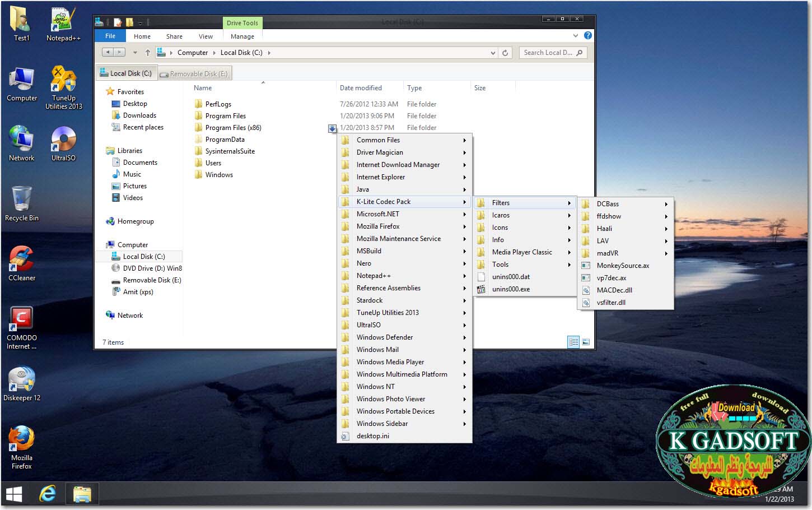This screenshot has width=812, height=510.
Task: Open the Network desktop icon
Action: tap(22, 145)
